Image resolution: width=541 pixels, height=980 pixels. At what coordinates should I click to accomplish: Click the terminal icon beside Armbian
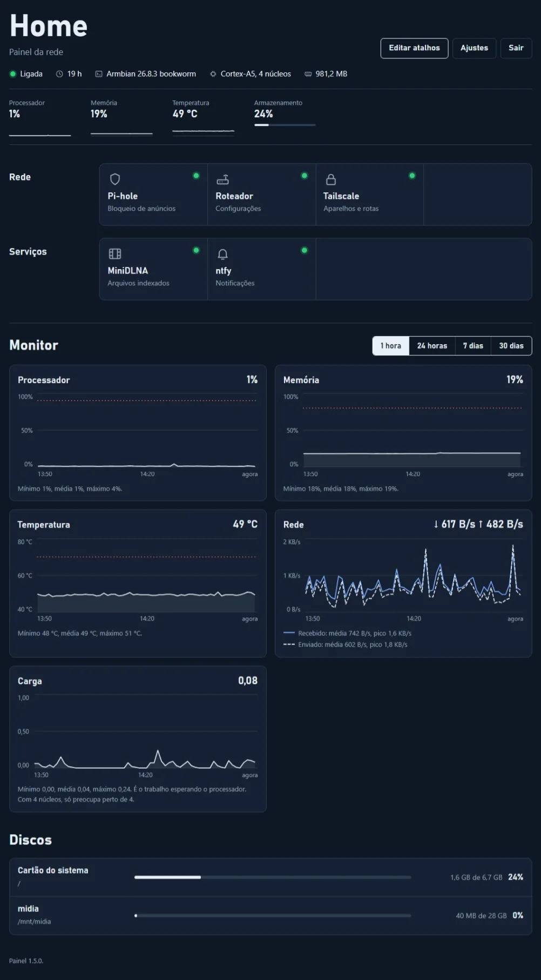(99, 74)
